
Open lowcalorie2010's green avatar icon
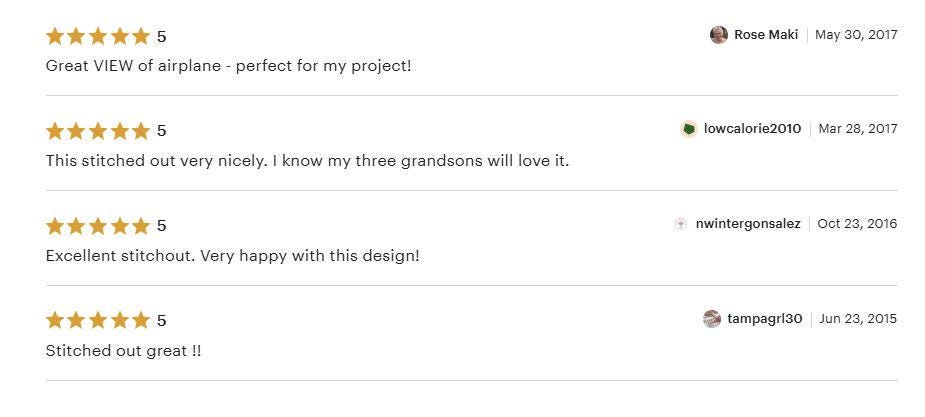[688, 129]
